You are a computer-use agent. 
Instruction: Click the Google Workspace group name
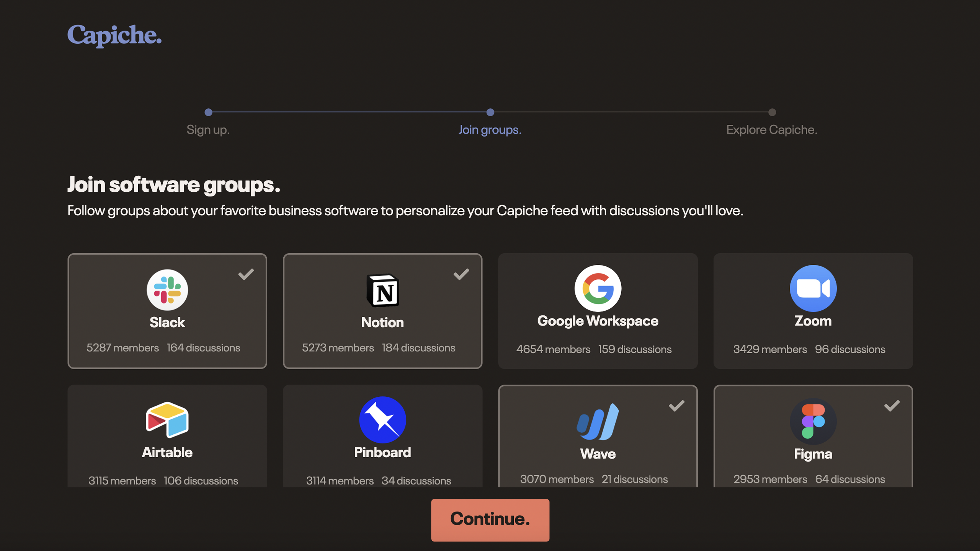(x=598, y=321)
